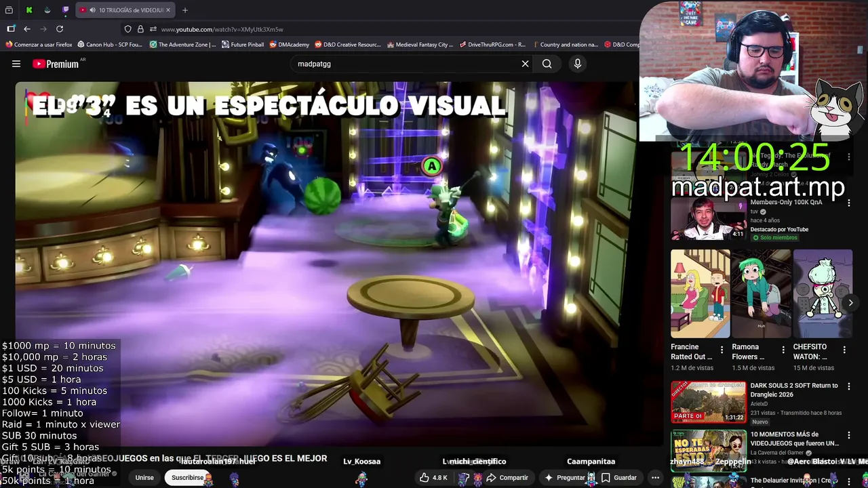This screenshot has width=868, height=488.
Task: Open site permissions icon in address bar
Action: click(x=153, y=29)
